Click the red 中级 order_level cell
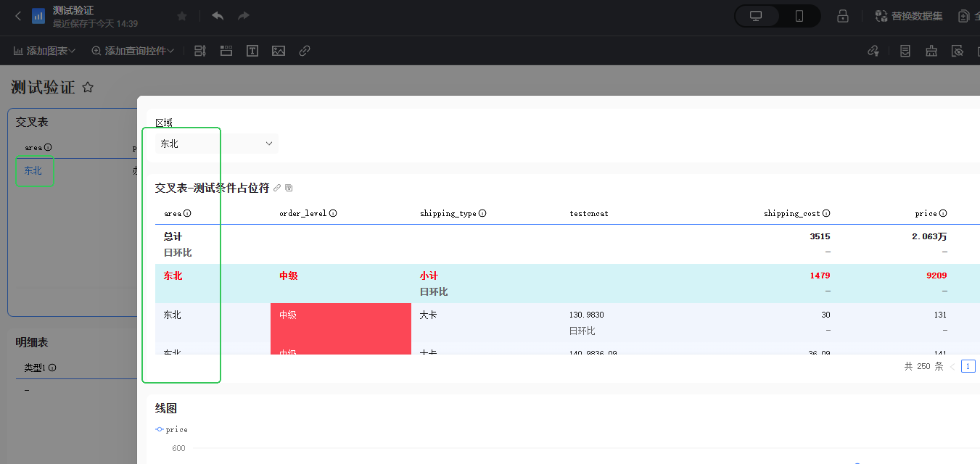This screenshot has width=980, height=464. pyautogui.click(x=339, y=315)
